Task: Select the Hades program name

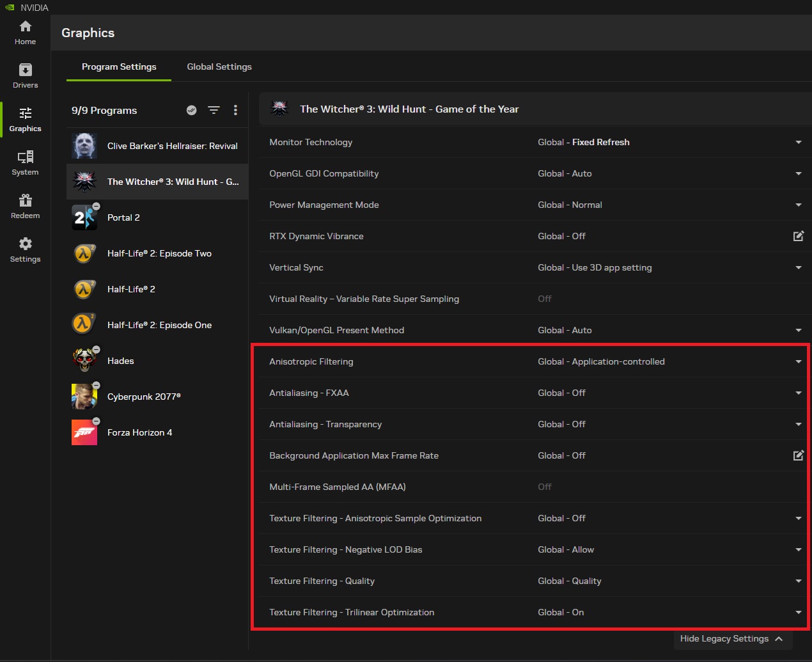Action: [121, 361]
